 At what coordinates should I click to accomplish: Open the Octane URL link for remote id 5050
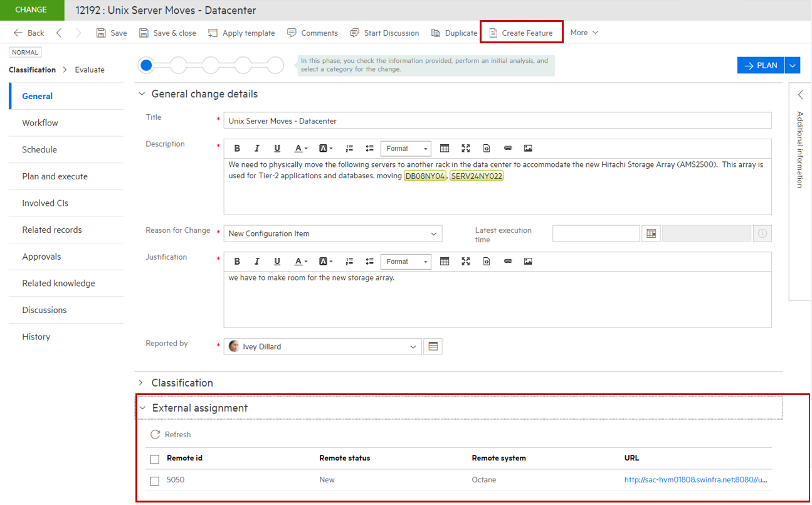click(x=696, y=479)
